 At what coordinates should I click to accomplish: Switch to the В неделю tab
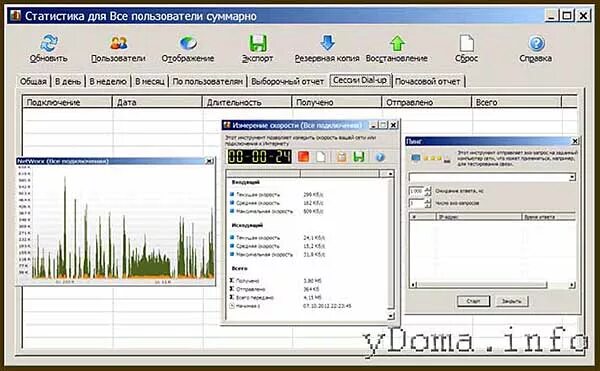point(108,81)
